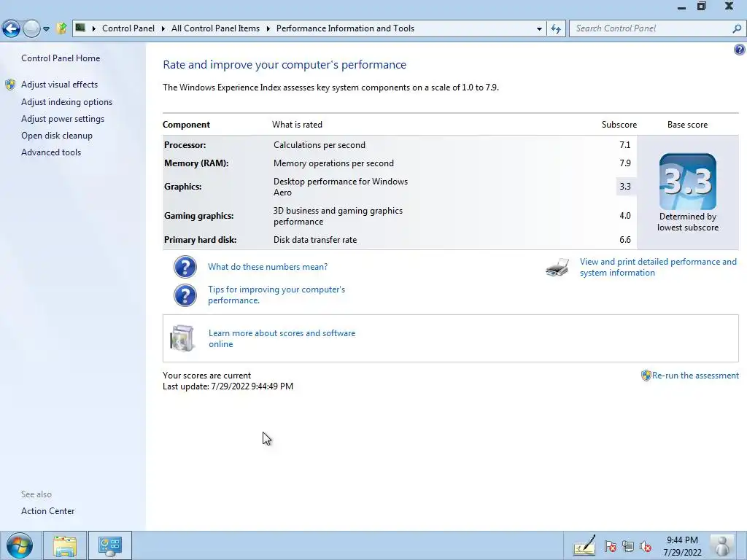Click the Primary hard disk subscore 6.6

click(625, 239)
